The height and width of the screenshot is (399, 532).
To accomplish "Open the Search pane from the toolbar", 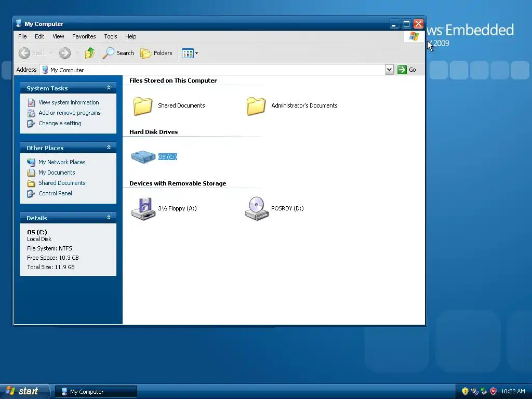I will coord(118,53).
